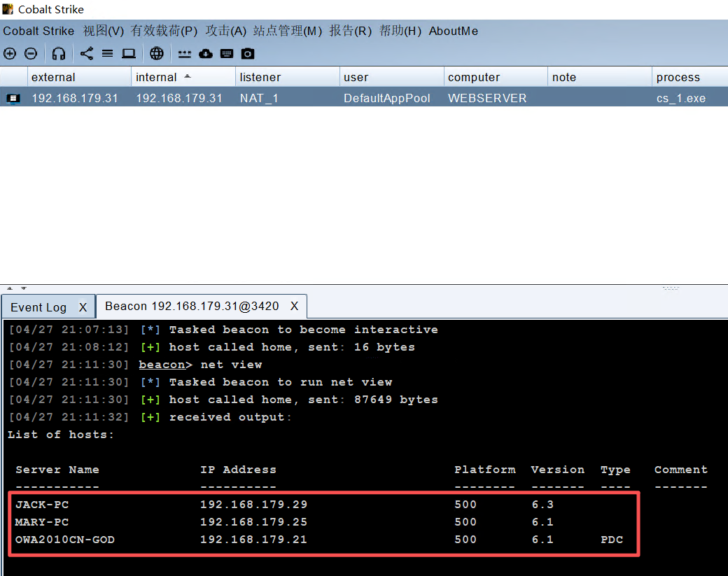Screen dimensions: 728x576
Task: Click JACK-PC in host list
Action: pos(42,505)
